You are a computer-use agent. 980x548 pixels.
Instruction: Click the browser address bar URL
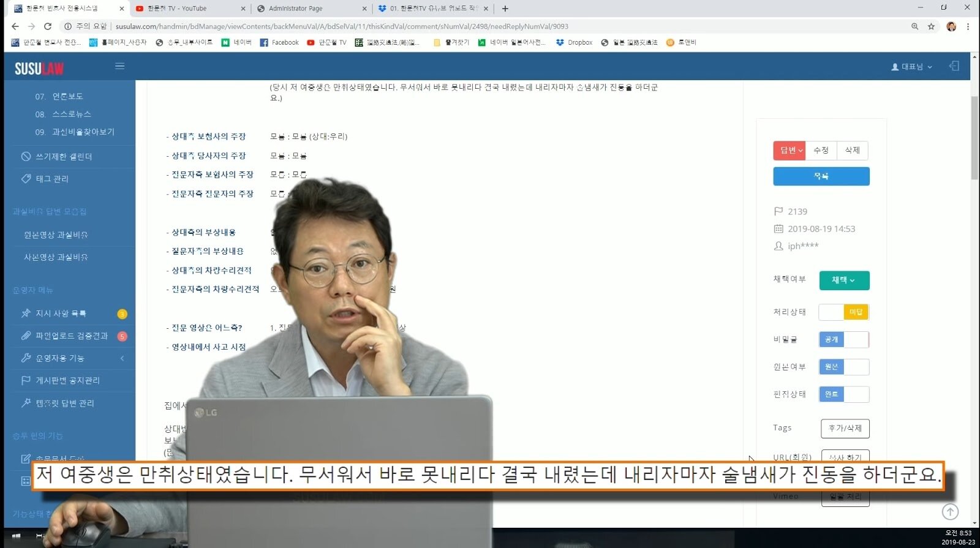click(342, 26)
